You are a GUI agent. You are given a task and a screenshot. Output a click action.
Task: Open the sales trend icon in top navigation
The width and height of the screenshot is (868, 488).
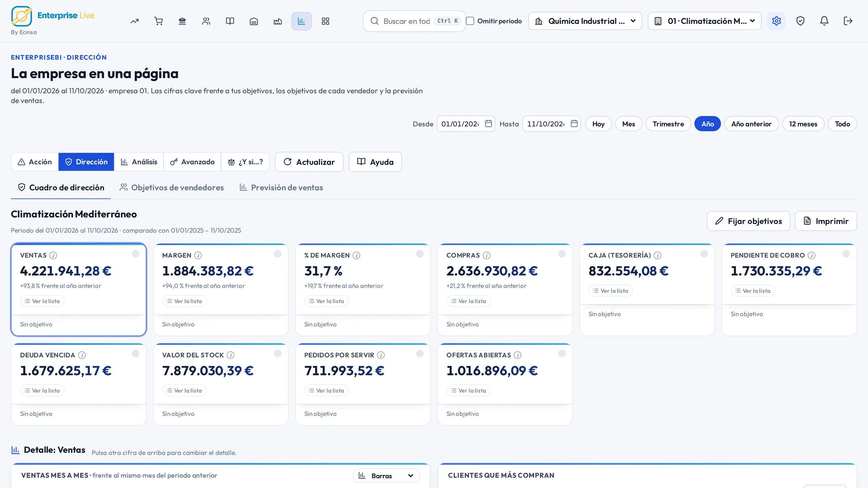pyautogui.click(x=135, y=21)
